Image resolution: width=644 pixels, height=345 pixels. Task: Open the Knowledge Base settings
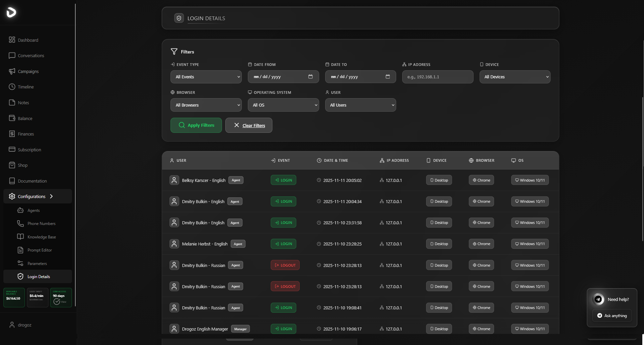(x=41, y=237)
